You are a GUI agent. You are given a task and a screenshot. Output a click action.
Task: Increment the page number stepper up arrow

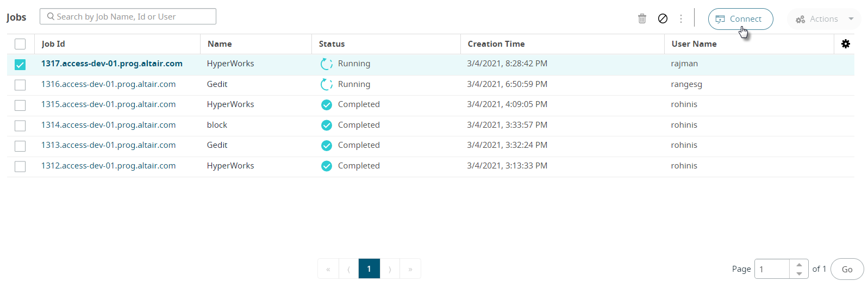pyautogui.click(x=799, y=265)
